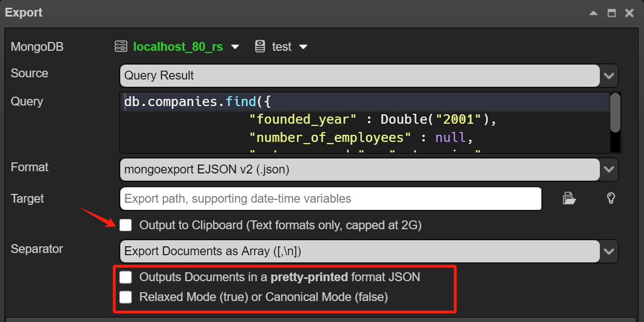
Task: Click in the Export path input field
Action: pos(331,199)
